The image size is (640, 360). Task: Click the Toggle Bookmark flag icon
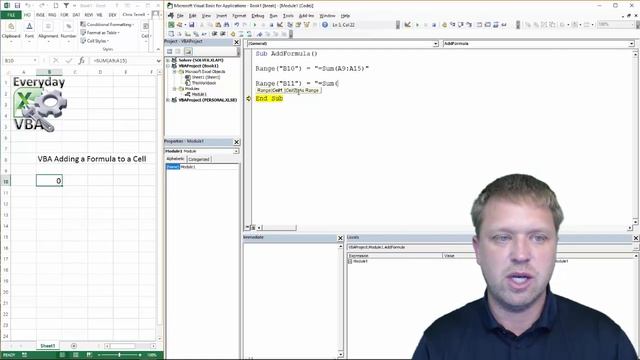pyautogui.click(x=259, y=34)
